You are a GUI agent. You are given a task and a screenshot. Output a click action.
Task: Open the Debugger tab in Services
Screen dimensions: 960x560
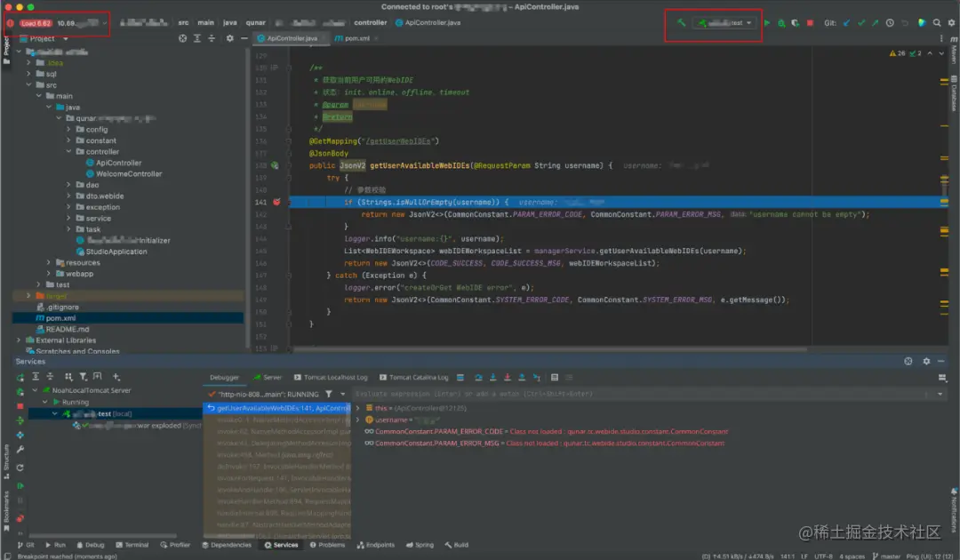click(224, 378)
